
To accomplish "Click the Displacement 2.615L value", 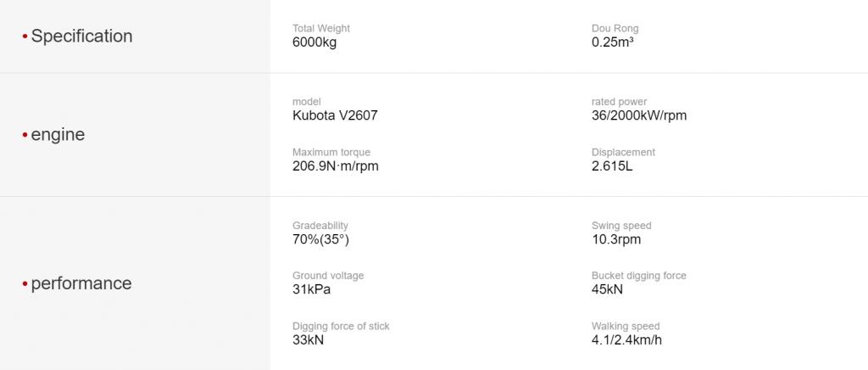I will point(612,165).
